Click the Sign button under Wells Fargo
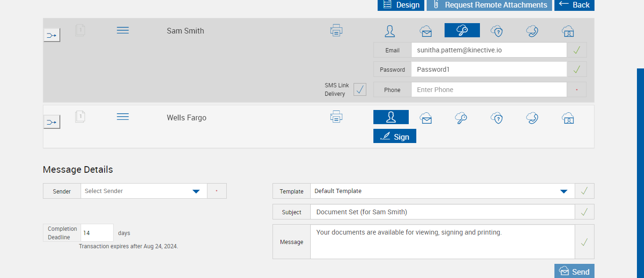644x278 pixels. pos(395,136)
